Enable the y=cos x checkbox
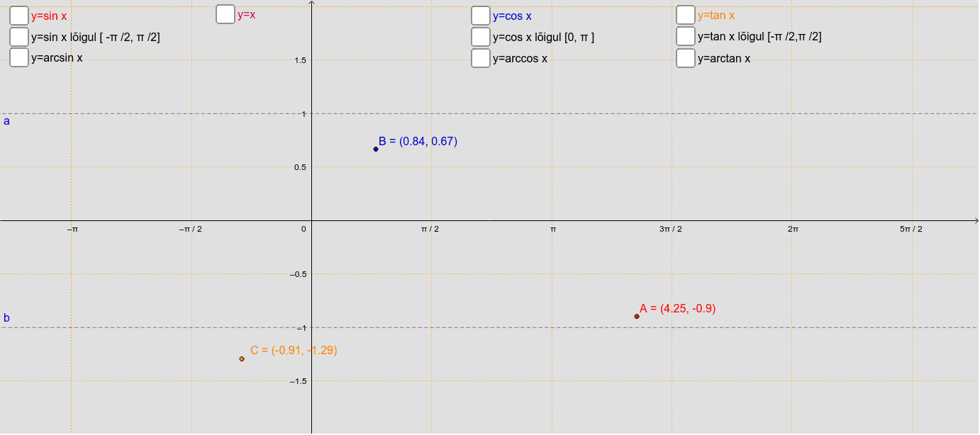 point(481,16)
